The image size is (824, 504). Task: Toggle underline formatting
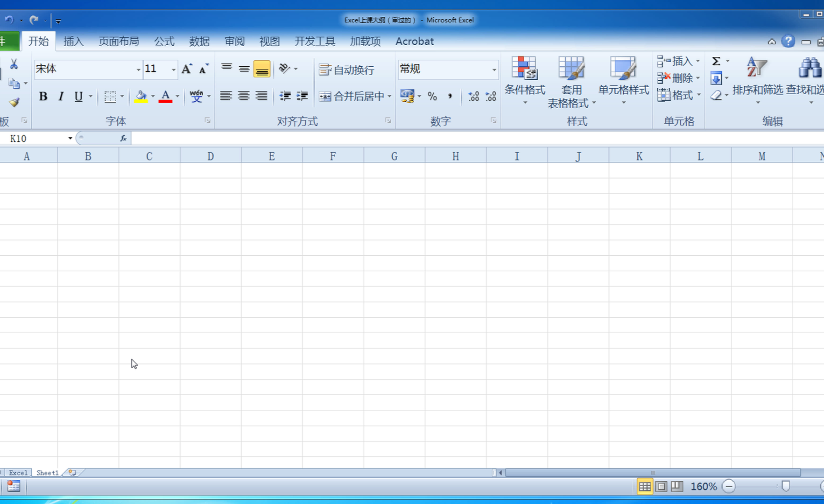tap(78, 97)
